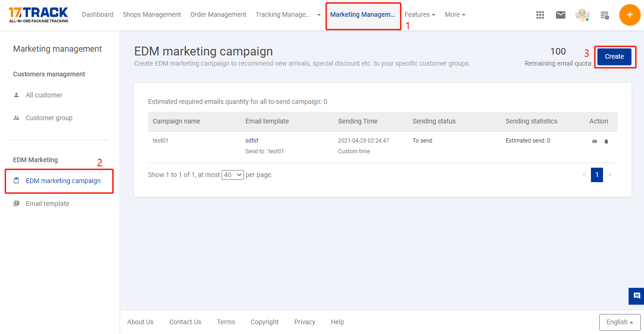The height and width of the screenshot is (334, 644).
Task: Open the mail envelope icon
Action: [x=561, y=15]
